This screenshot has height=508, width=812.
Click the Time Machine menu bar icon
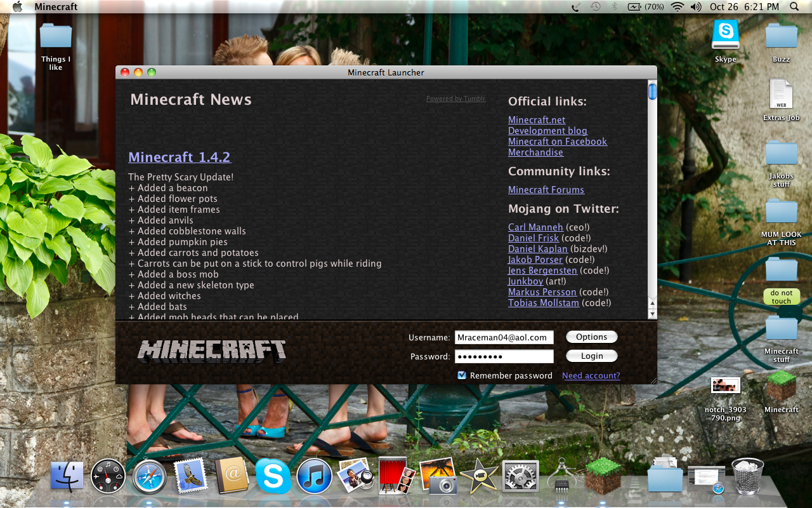tap(595, 7)
